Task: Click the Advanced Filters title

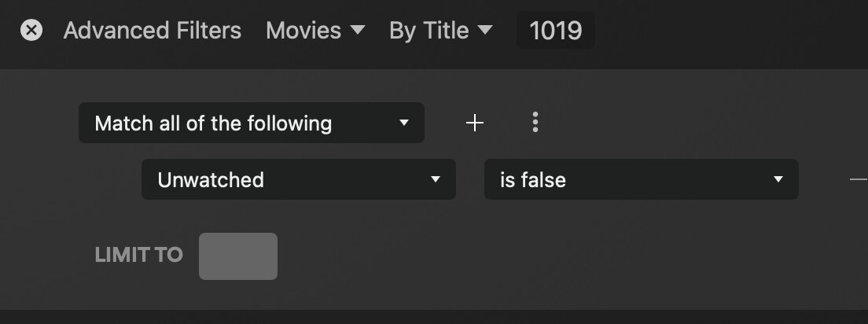Action: tap(153, 31)
